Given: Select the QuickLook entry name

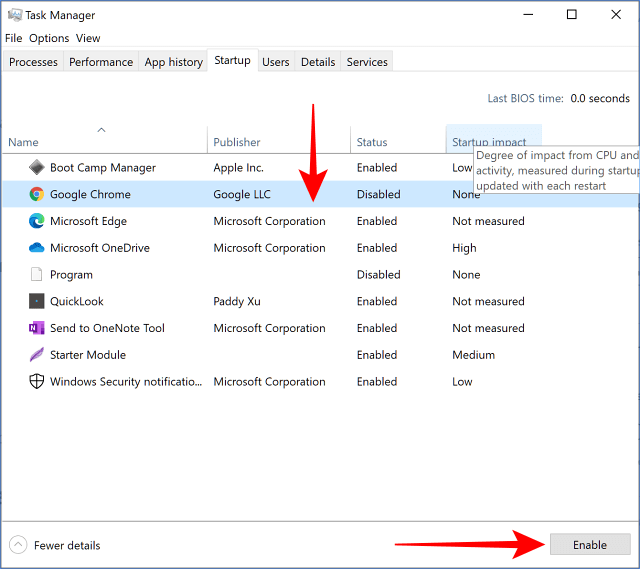Looking at the screenshot, I should click(77, 301).
